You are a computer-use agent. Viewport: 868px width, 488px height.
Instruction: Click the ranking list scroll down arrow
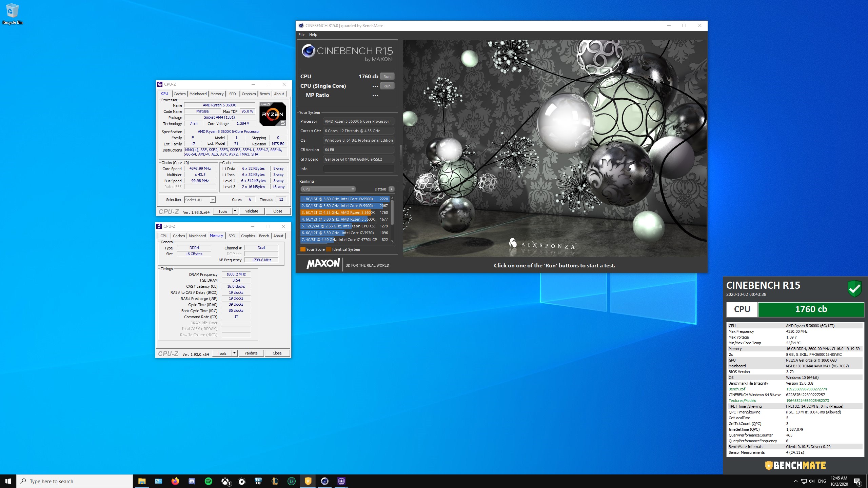pyautogui.click(x=392, y=241)
